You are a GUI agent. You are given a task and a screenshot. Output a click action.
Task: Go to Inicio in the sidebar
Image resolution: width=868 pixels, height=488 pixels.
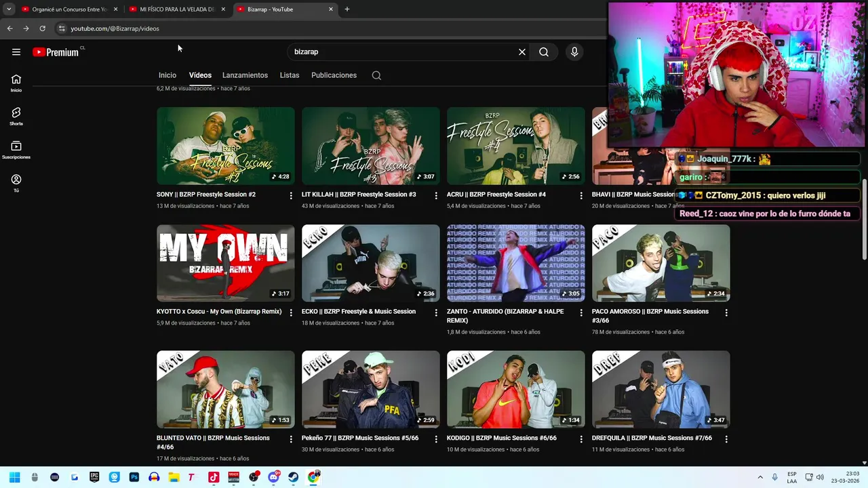click(x=16, y=83)
